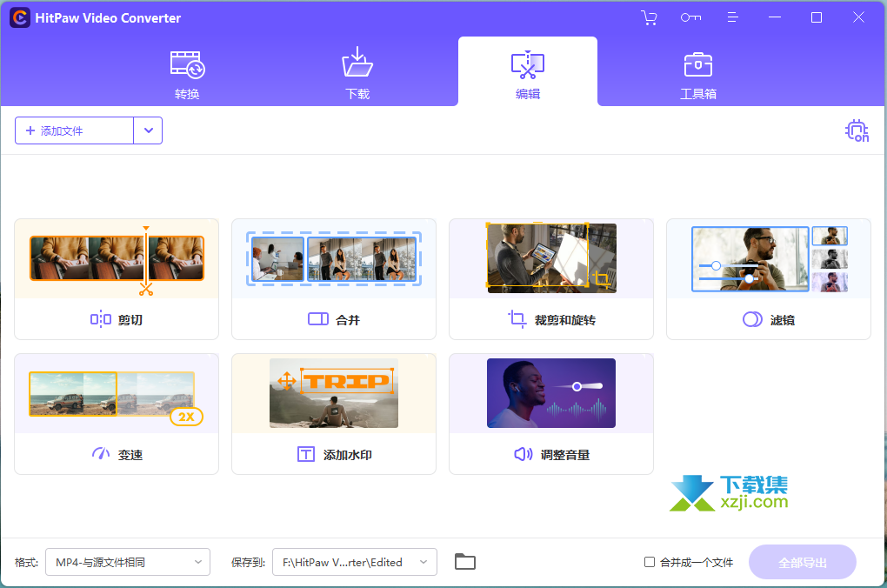The width and height of the screenshot is (887, 588).
Task: Click the scissors edit icon above 编辑
Action: point(528,64)
